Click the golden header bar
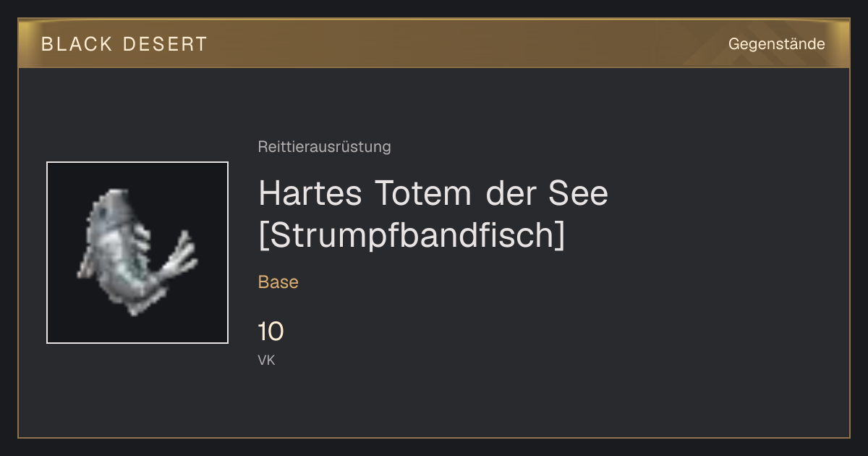 pos(434,43)
